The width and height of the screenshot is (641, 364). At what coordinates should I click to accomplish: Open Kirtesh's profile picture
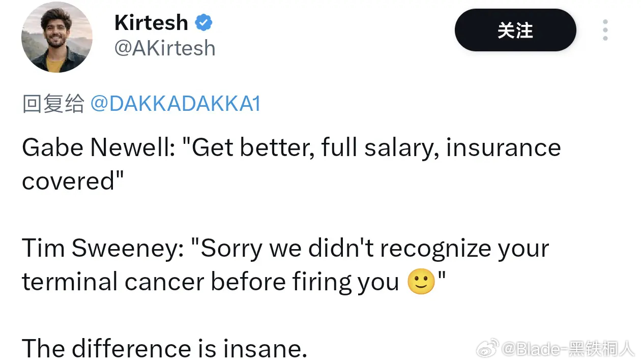tap(57, 37)
